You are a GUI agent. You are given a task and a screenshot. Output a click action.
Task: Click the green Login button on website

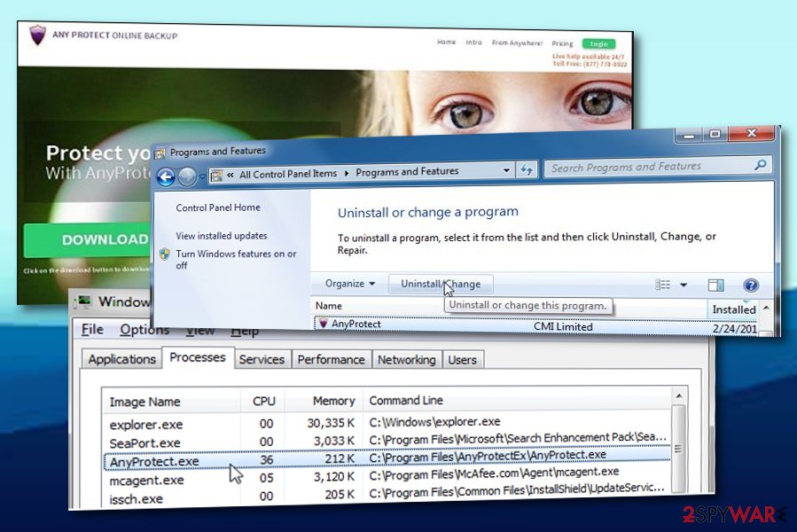598,44
